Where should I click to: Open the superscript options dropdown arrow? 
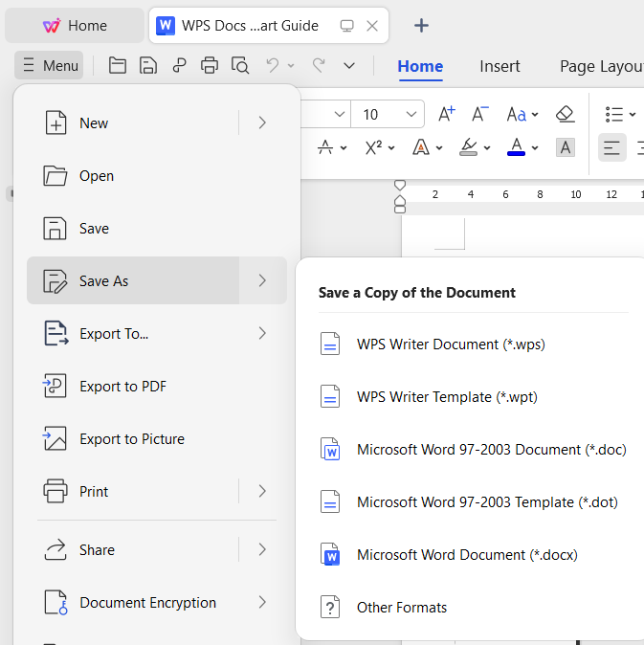click(391, 148)
